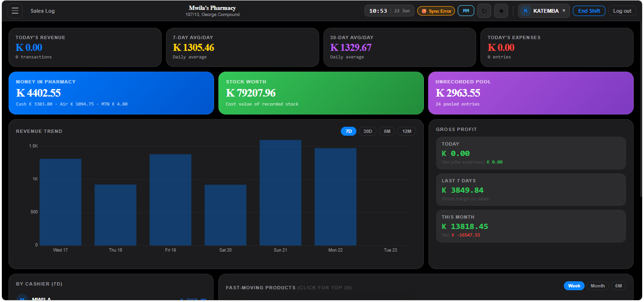
Task: Click the 'K -16547.55' net value
Action: (x=466, y=235)
